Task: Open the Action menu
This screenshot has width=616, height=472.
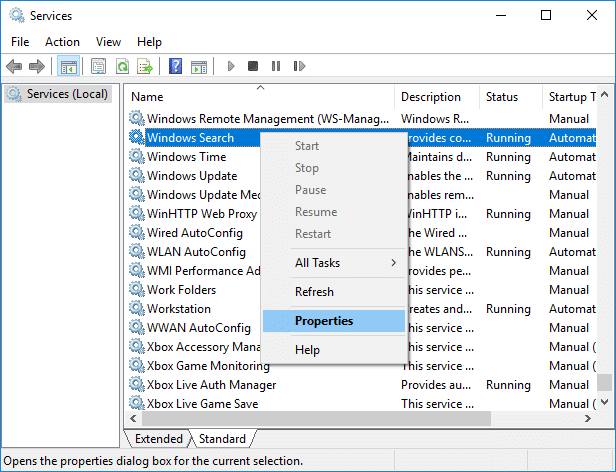Action: 62,42
